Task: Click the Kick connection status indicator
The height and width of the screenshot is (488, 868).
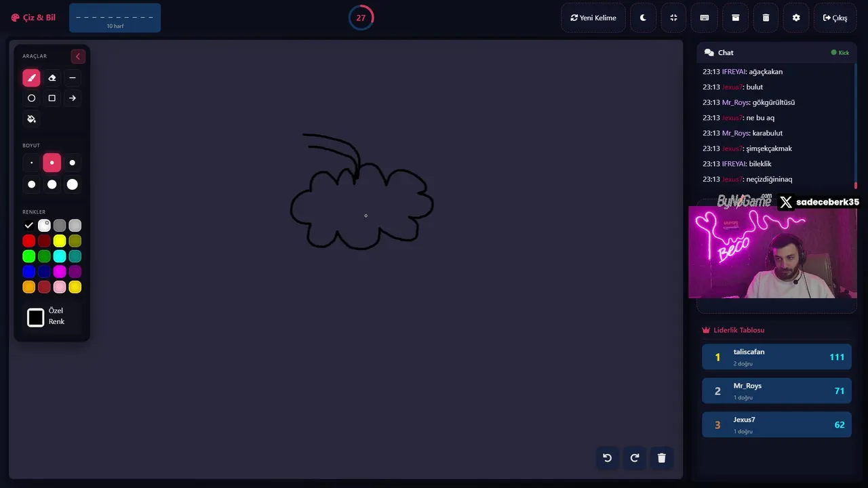Action: (840, 52)
